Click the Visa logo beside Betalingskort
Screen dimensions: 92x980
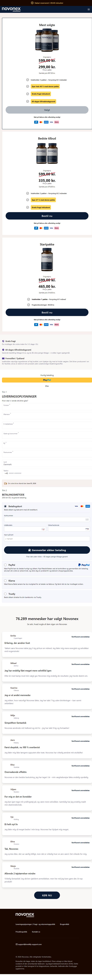[x=76, y=506]
